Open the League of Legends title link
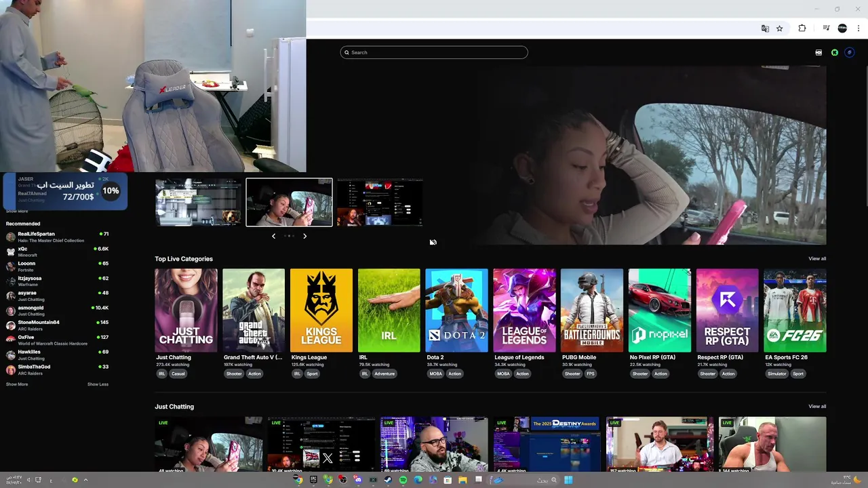 click(519, 357)
